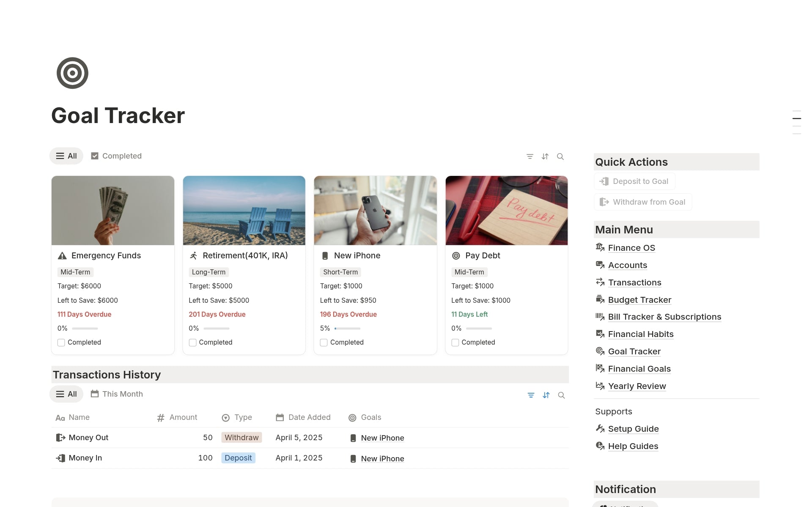812x507 pixels.
Task: Click the Money Out withdraw icon in table
Action: 60,438
